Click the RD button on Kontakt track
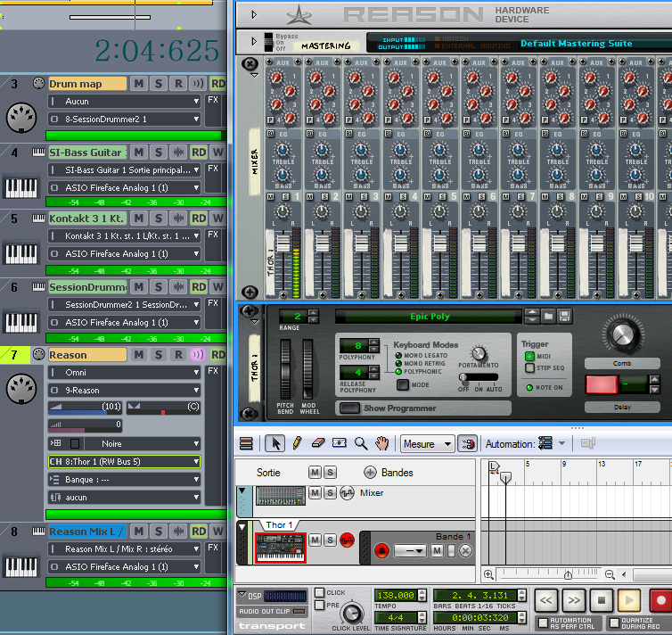 (x=199, y=219)
